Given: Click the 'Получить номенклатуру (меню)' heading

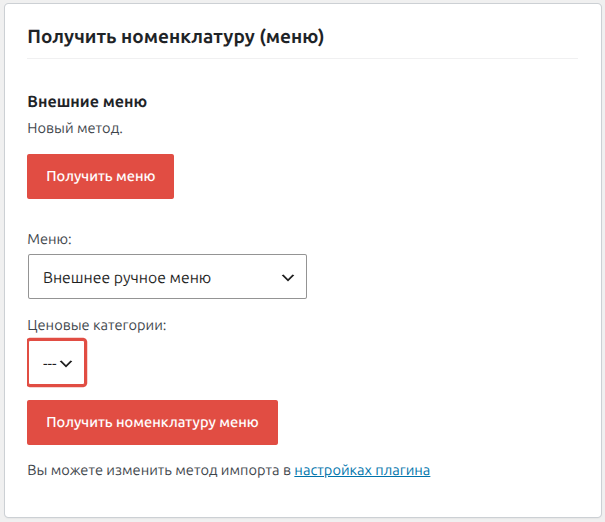Looking at the screenshot, I should pos(176,37).
